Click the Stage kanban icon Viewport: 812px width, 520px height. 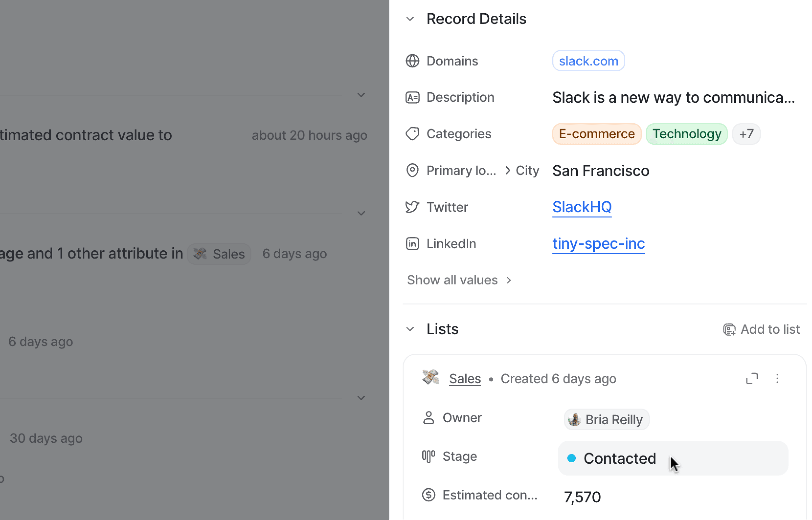[429, 457]
